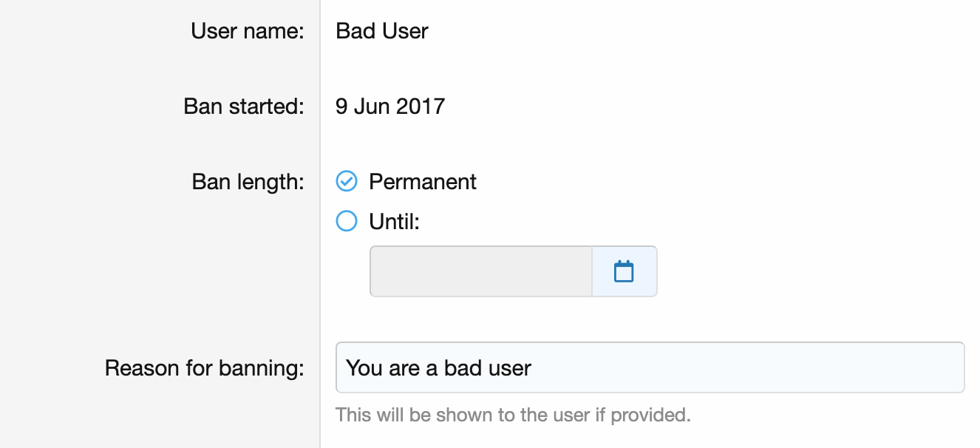Click the 'Bad User' name value
The width and height of the screenshot is (980, 448).
coord(382,31)
